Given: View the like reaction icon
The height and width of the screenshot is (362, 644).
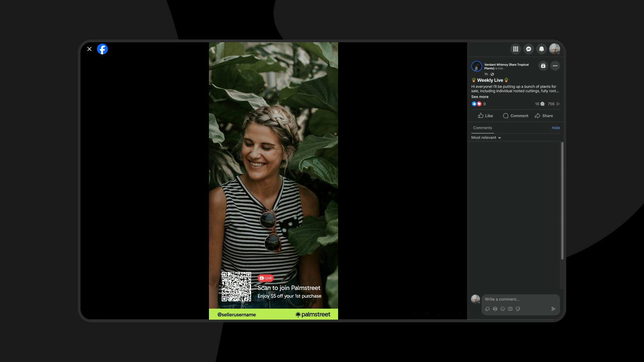Looking at the screenshot, I should point(474,104).
